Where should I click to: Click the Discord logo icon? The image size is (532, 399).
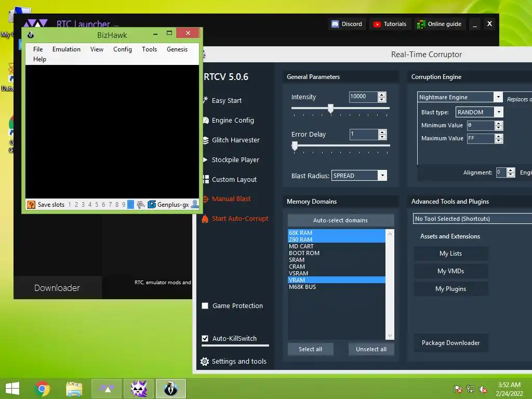tap(335, 24)
